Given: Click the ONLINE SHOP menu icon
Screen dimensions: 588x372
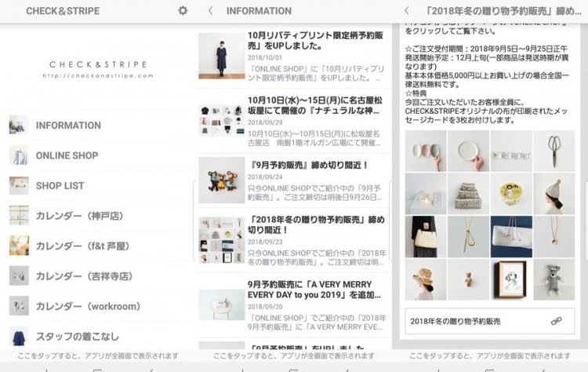Looking at the screenshot, I should tap(19, 155).
